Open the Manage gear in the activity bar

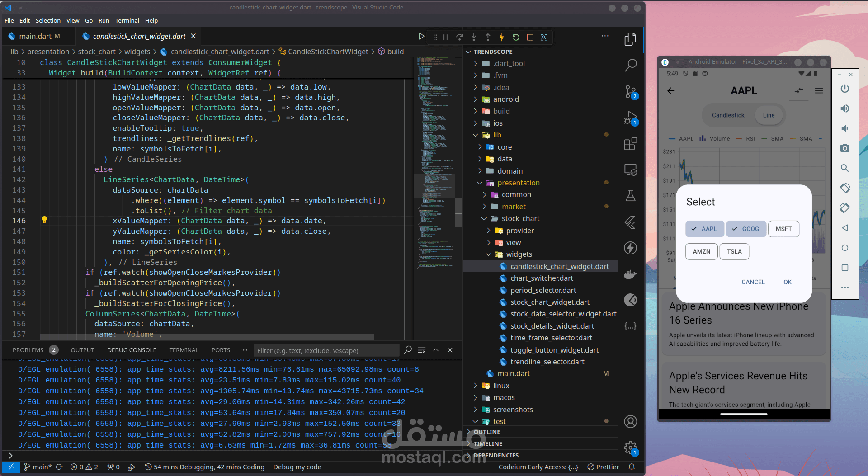click(x=630, y=448)
